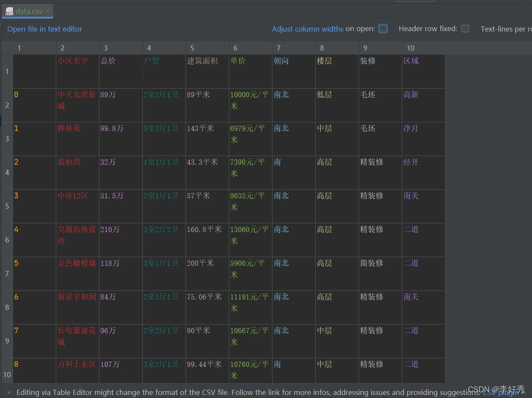Select row header 5
532x398 pixels.
click(7, 206)
